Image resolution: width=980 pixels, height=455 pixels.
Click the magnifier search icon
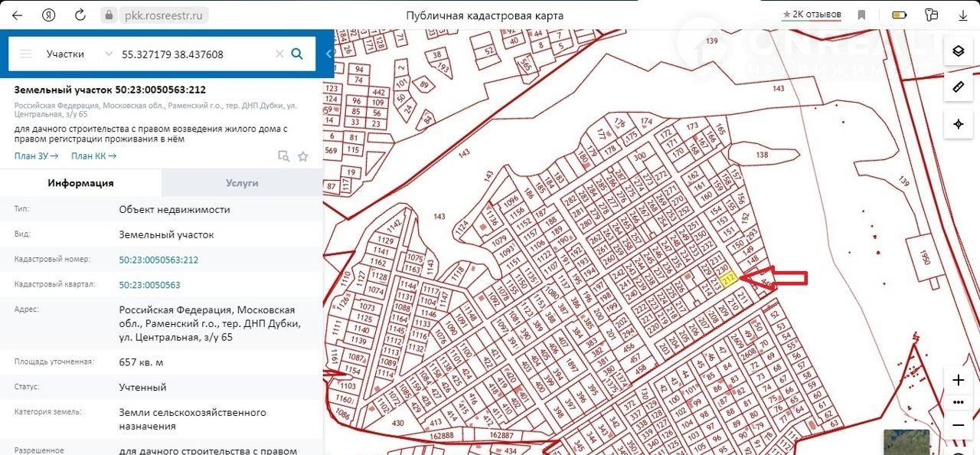(298, 54)
